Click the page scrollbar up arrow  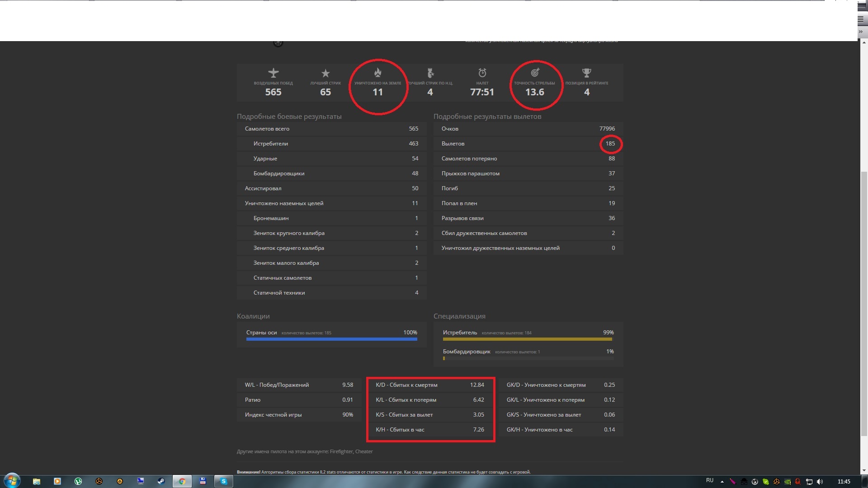click(x=864, y=43)
